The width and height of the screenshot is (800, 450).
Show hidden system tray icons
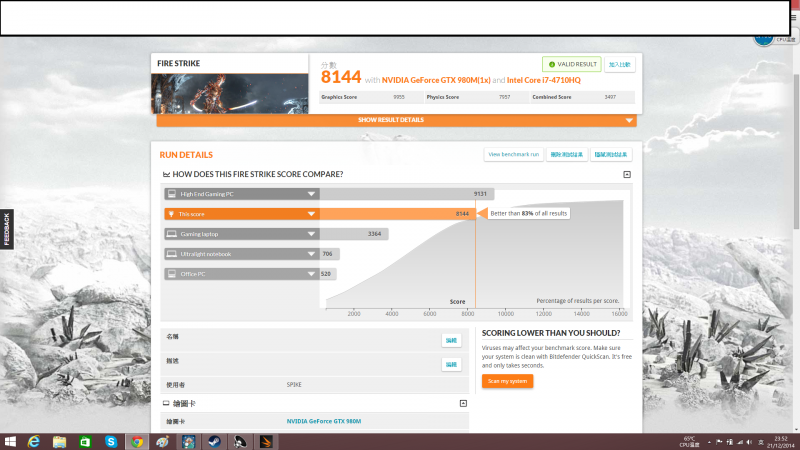709,442
